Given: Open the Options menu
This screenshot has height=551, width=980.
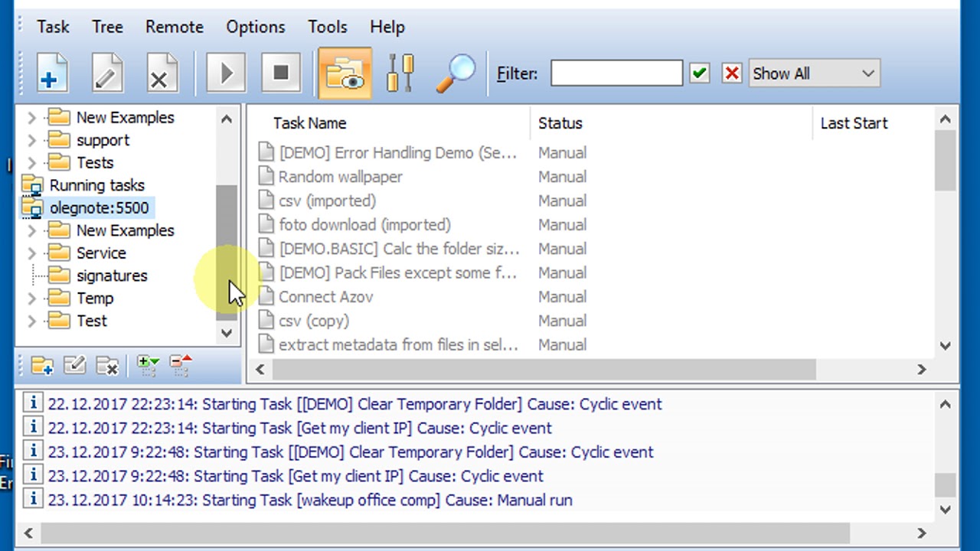Looking at the screenshot, I should click(255, 27).
